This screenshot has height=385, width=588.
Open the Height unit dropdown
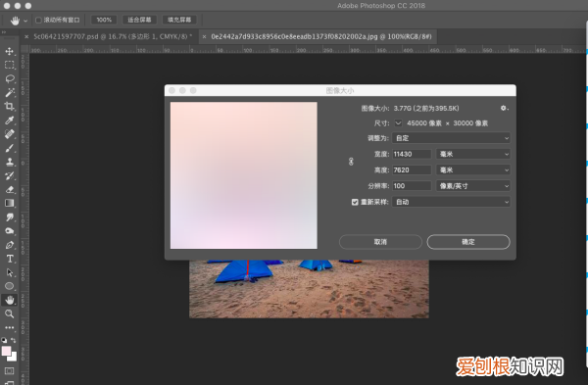tap(473, 170)
